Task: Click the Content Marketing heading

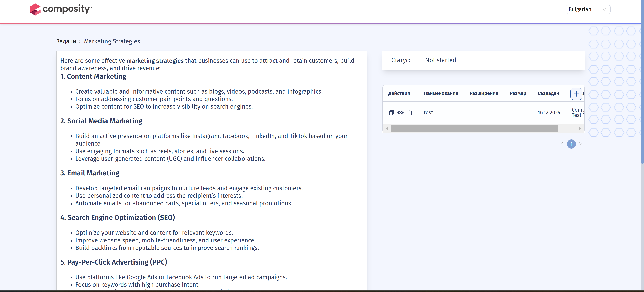Action: coord(93,76)
